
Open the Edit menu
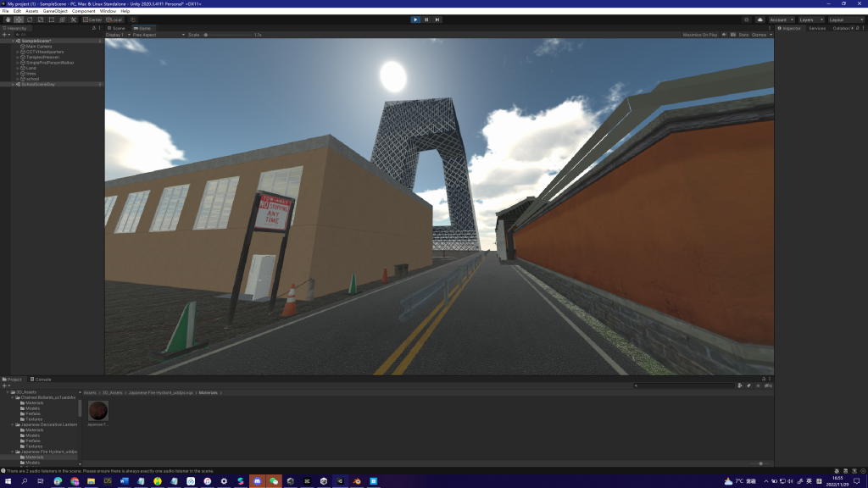click(x=17, y=11)
